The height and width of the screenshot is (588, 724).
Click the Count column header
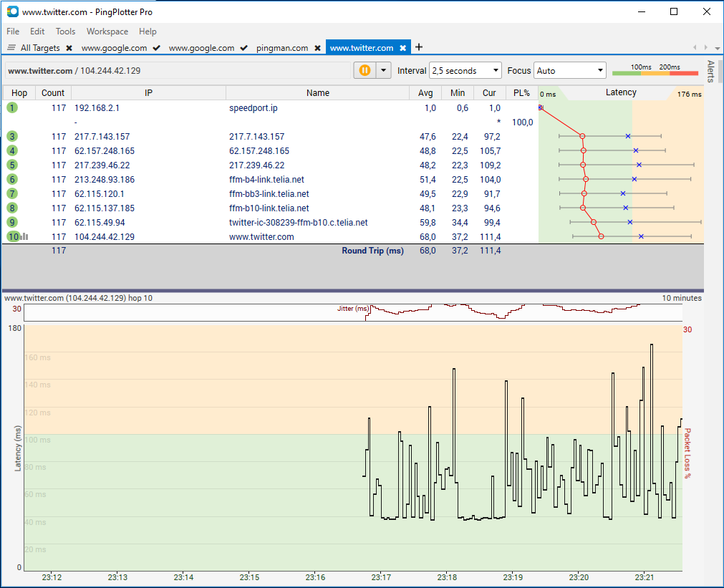(x=53, y=93)
